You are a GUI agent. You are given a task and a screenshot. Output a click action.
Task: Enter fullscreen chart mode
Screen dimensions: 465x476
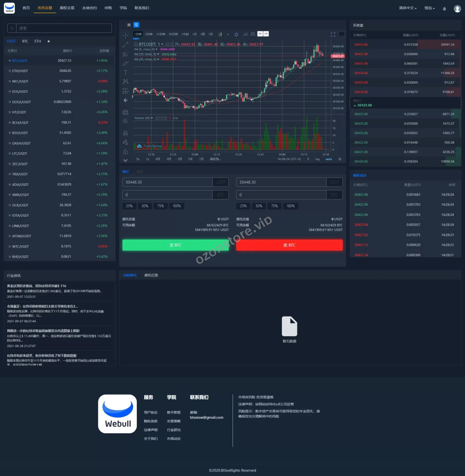click(x=333, y=34)
